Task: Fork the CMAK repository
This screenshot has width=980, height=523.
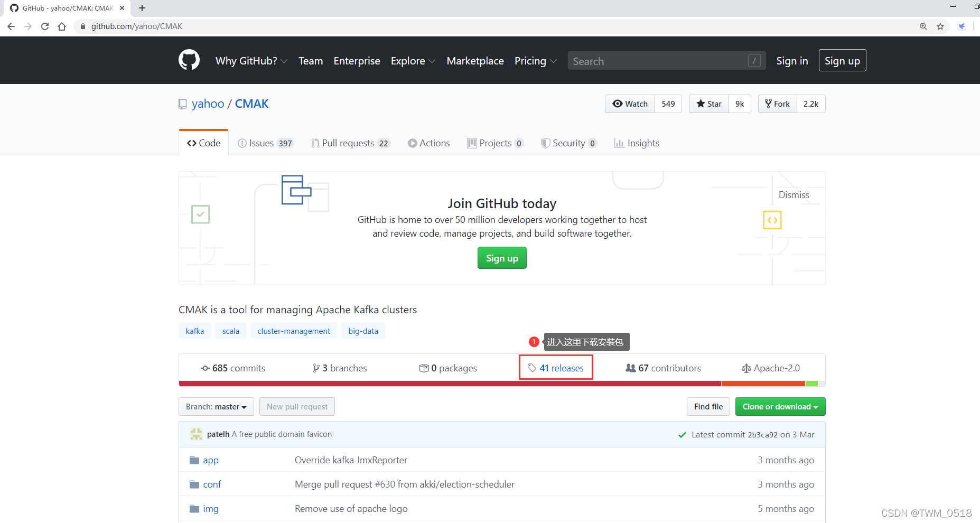Action: pyautogui.click(x=778, y=104)
